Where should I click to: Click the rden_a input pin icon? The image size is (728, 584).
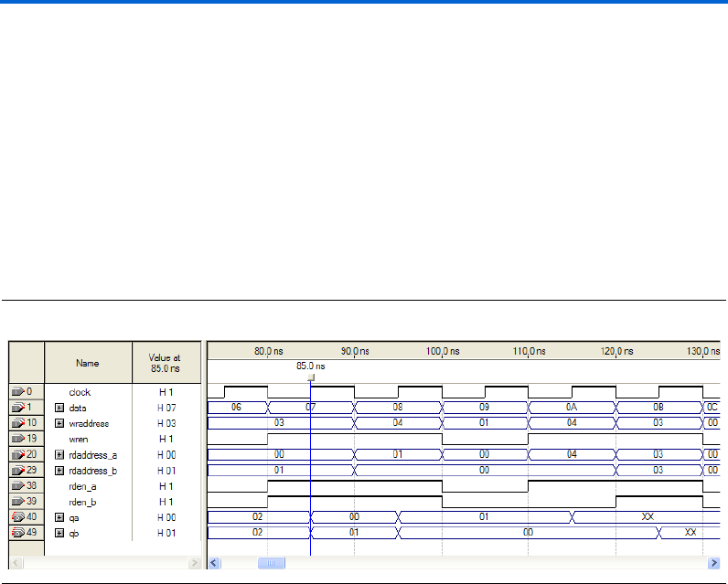coord(19,486)
